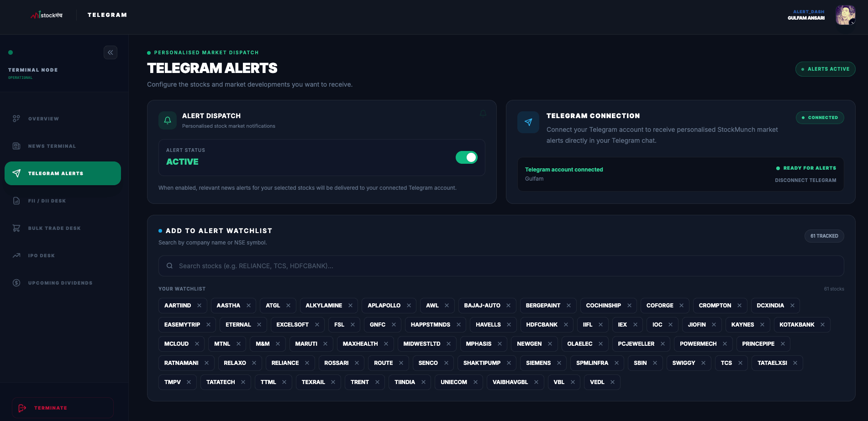Click the Telegram Connection paper plane icon

point(528,122)
